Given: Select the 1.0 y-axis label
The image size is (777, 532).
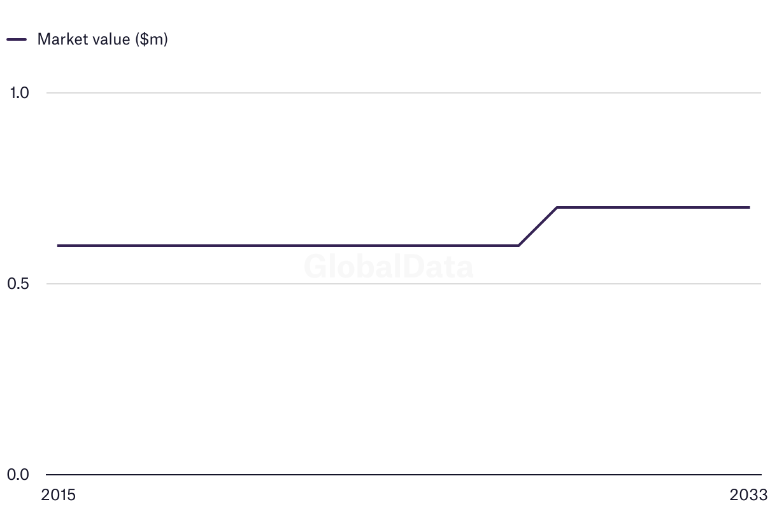Looking at the screenshot, I should pyautogui.click(x=19, y=93).
